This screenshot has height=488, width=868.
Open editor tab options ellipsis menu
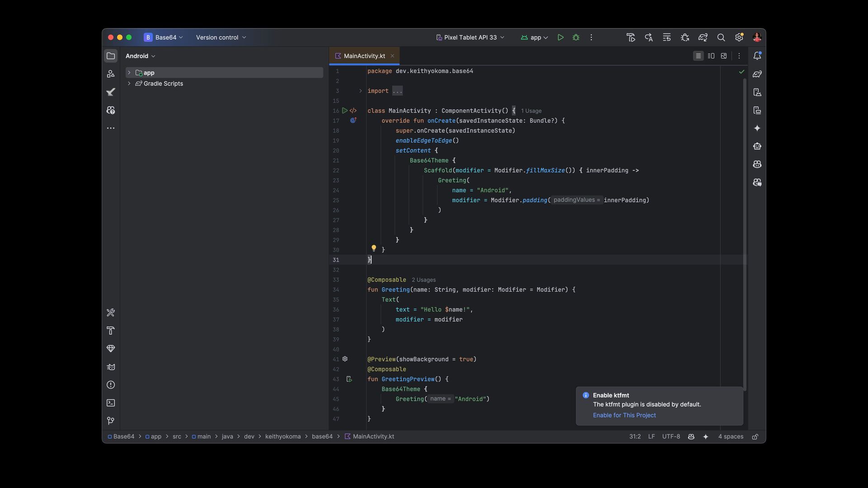739,56
